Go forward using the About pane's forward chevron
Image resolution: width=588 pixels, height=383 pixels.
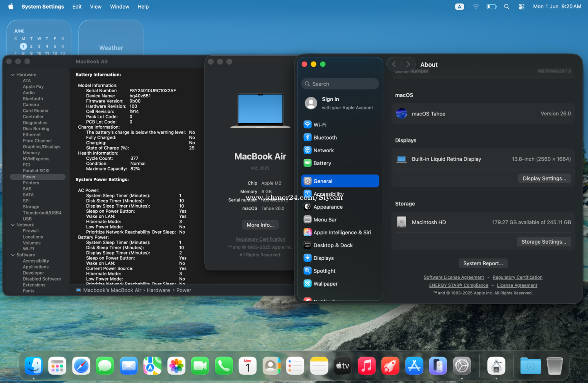(408, 64)
